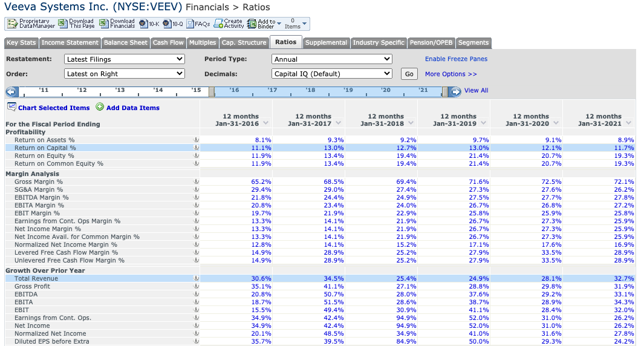This screenshot has height=346, width=644.
Task: Open the Decimals dropdown
Action: (x=332, y=74)
